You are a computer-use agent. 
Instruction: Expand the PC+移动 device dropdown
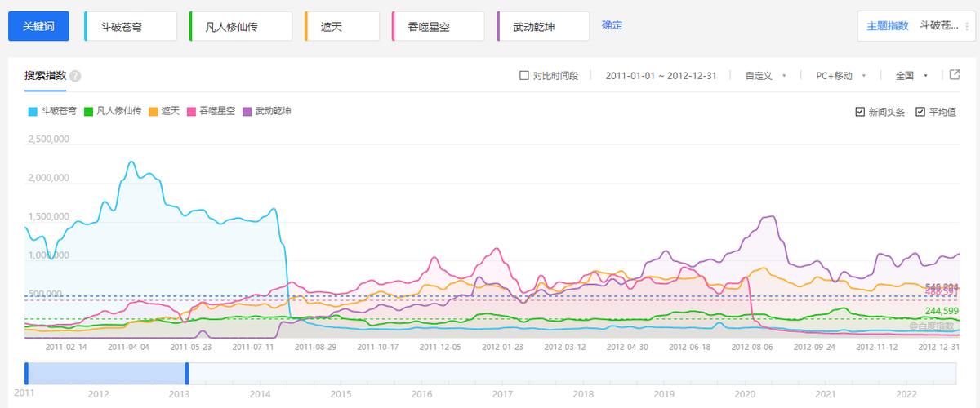pyautogui.click(x=840, y=76)
